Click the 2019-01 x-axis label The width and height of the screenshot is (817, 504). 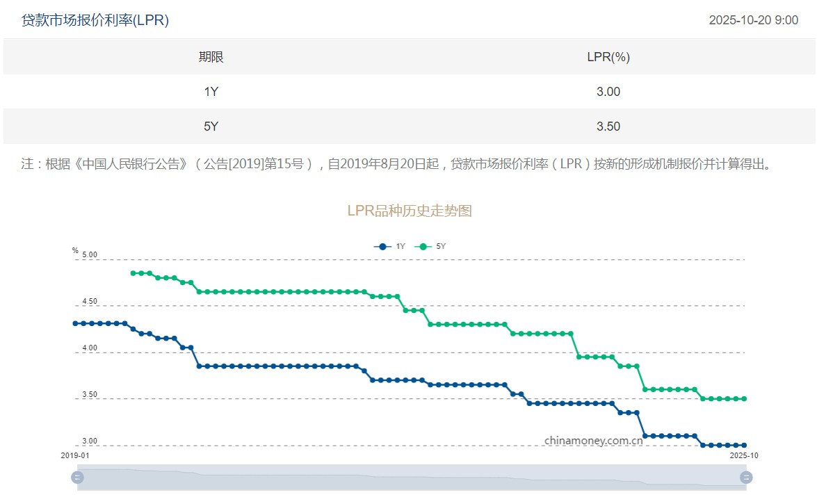click(75, 455)
